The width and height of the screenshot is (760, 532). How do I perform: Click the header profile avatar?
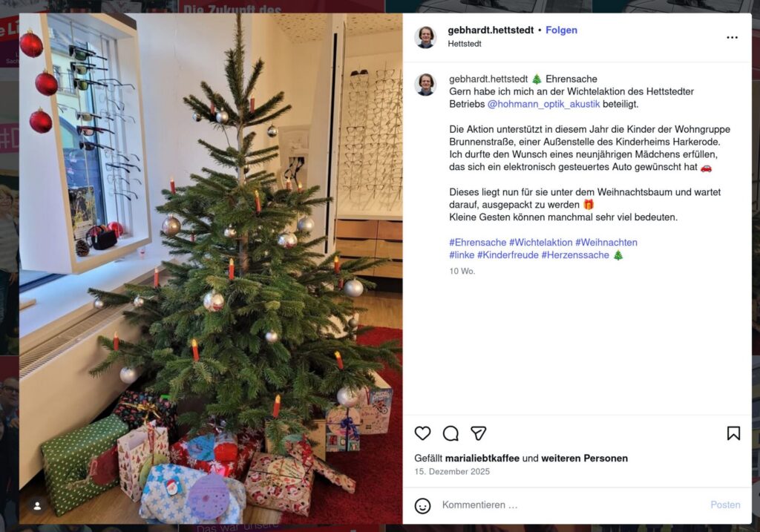click(425, 37)
